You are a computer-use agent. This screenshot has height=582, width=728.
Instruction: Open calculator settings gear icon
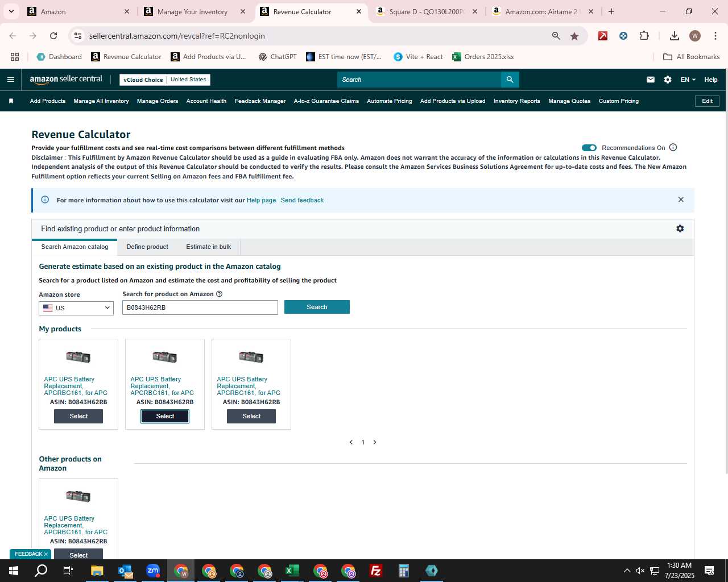click(x=680, y=228)
